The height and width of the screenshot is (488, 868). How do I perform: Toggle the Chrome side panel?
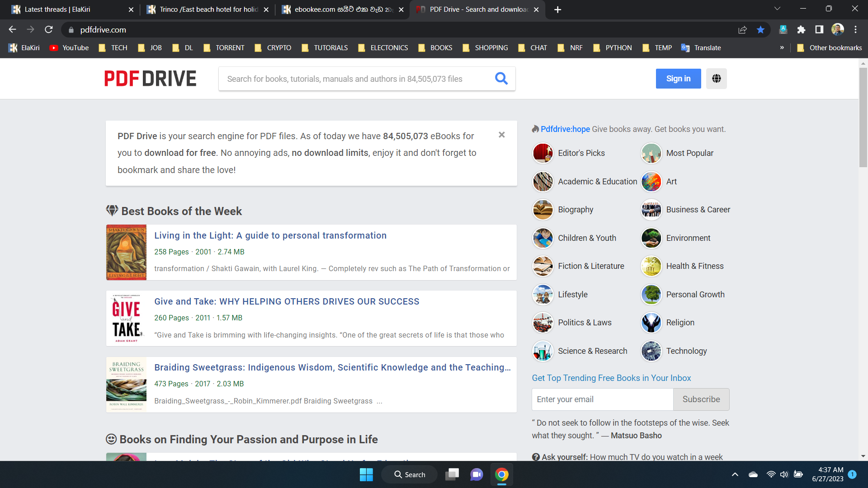point(819,30)
